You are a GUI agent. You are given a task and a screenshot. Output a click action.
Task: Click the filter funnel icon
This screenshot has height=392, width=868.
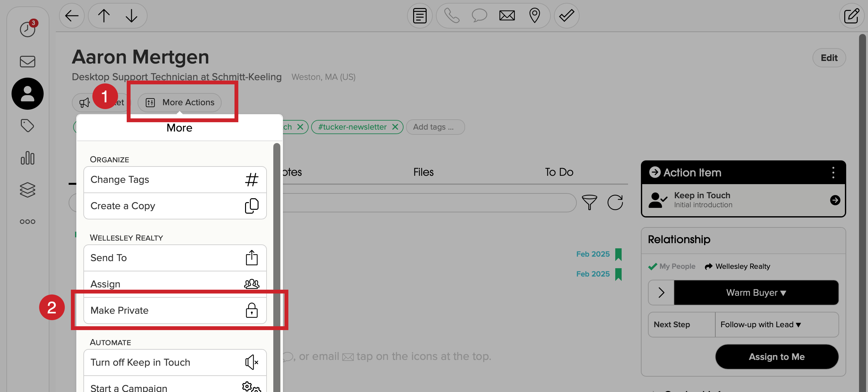coord(589,202)
